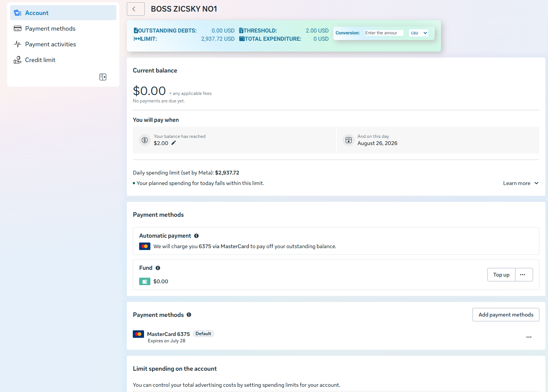Show Payment methods info tooltip icon
The width and height of the screenshot is (548, 392).
189,315
